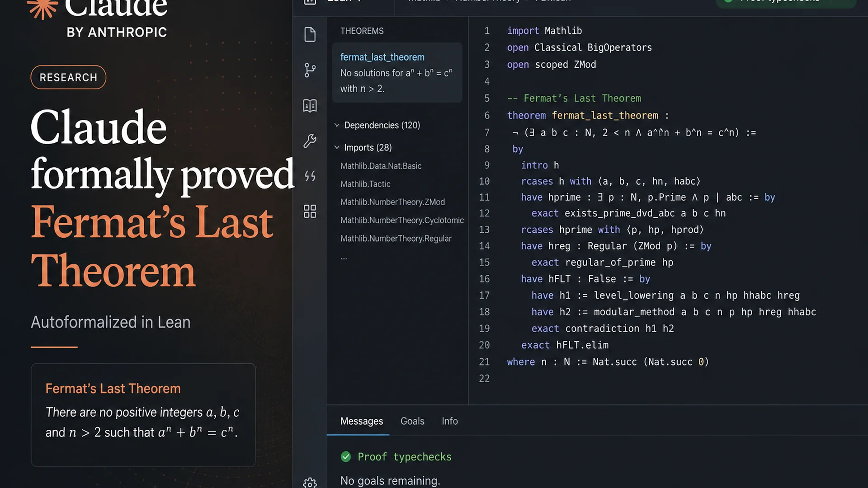Screen dimensions: 868x488
Task: Click the ellipsis under the imports list
Action: pyautogui.click(x=344, y=258)
